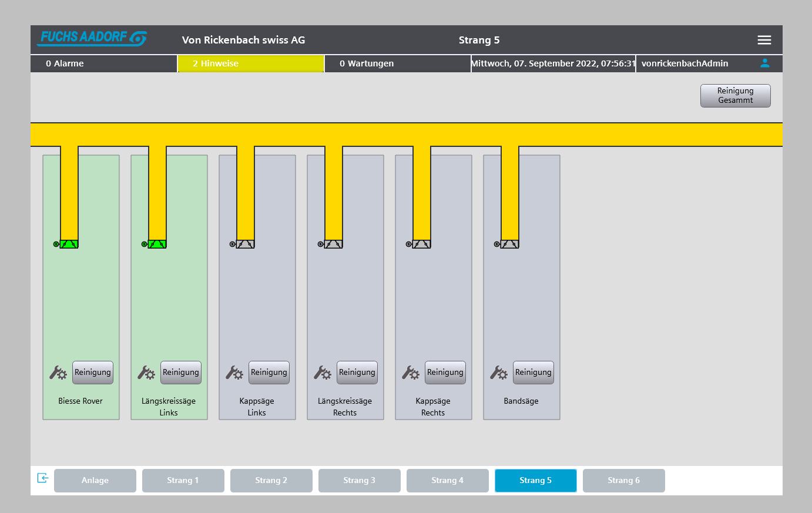
Task: Open wrench-gear icon for Bandsäge
Action: (499, 373)
